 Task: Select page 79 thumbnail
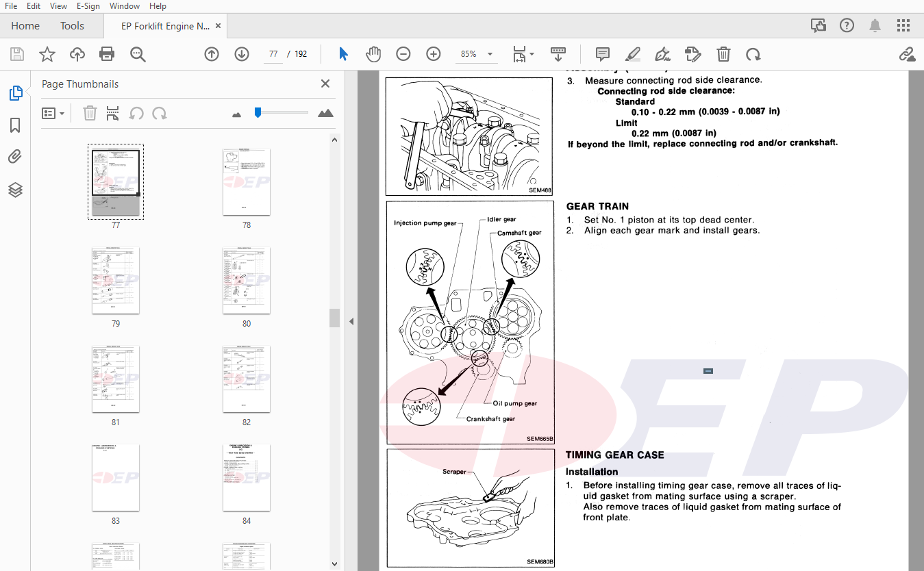116,281
